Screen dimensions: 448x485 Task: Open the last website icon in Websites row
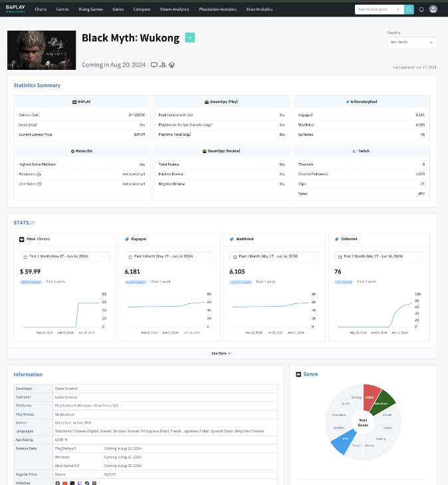point(94,483)
